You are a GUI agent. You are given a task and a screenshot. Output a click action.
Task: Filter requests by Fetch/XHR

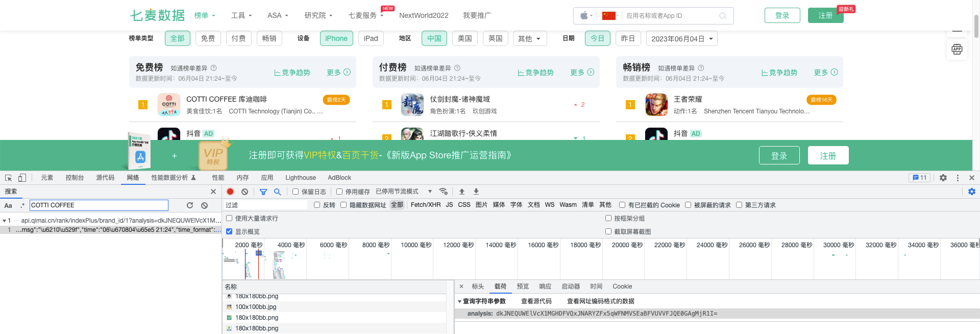(426, 205)
